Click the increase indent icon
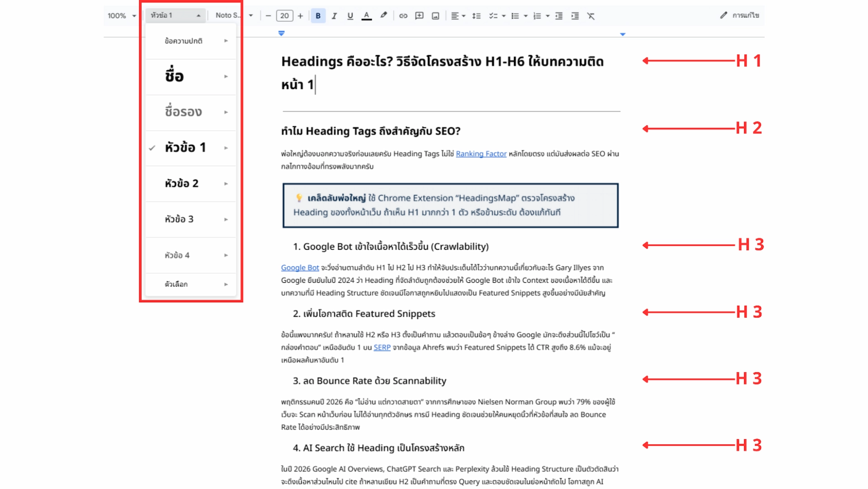The width and height of the screenshot is (868, 489). pyautogui.click(x=575, y=16)
